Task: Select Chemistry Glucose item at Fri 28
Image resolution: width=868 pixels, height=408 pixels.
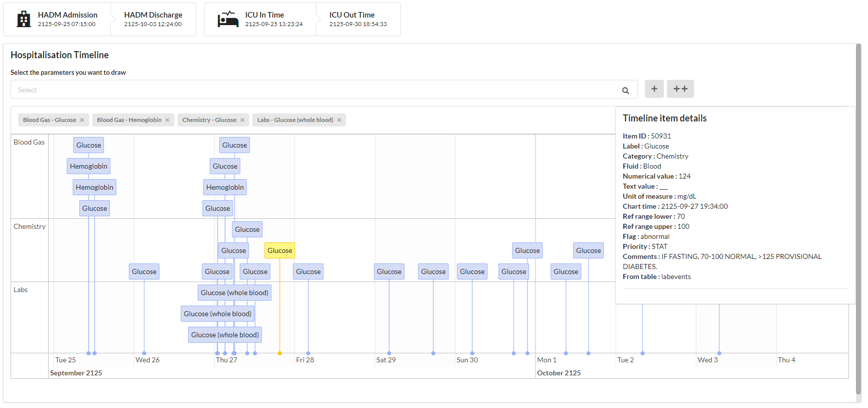Action: pyautogui.click(x=308, y=271)
